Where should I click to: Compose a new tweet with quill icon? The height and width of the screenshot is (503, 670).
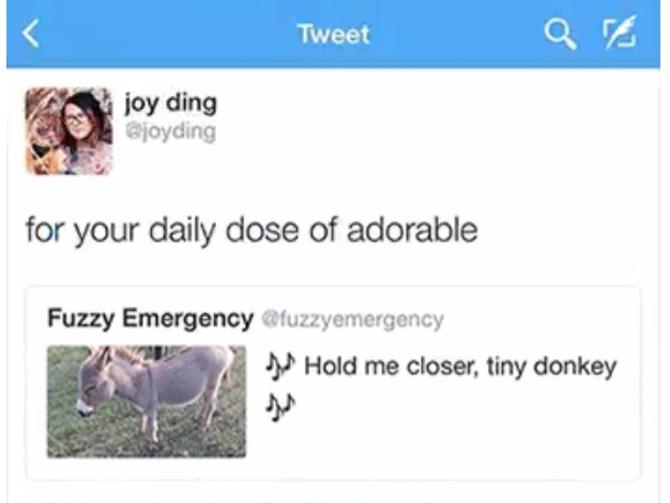pos(619,32)
